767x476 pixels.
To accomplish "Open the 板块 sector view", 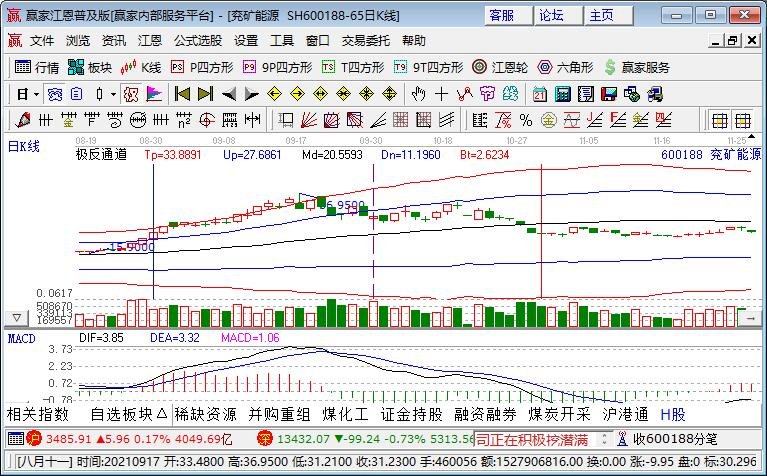I will pos(90,68).
